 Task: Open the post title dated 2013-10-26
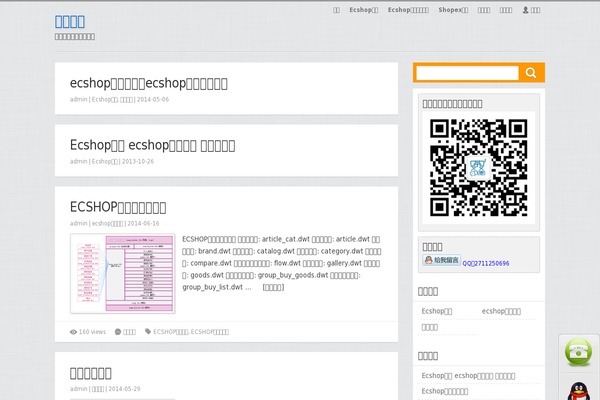[152, 145]
